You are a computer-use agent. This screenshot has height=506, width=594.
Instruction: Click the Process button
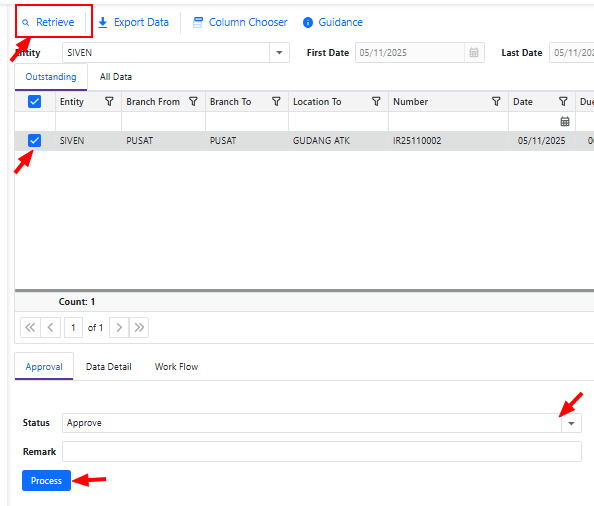46,481
